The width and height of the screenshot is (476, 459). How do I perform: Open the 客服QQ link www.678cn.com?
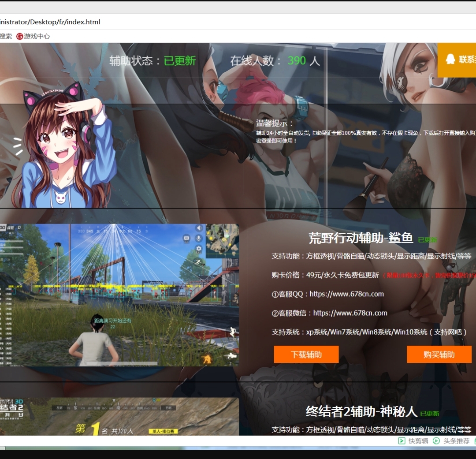click(x=347, y=294)
